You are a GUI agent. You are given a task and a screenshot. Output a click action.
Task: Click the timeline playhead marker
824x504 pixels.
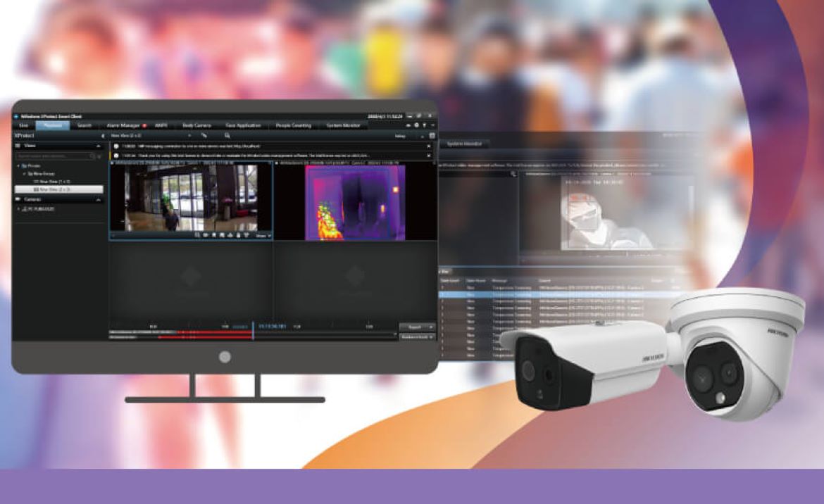coord(253,331)
